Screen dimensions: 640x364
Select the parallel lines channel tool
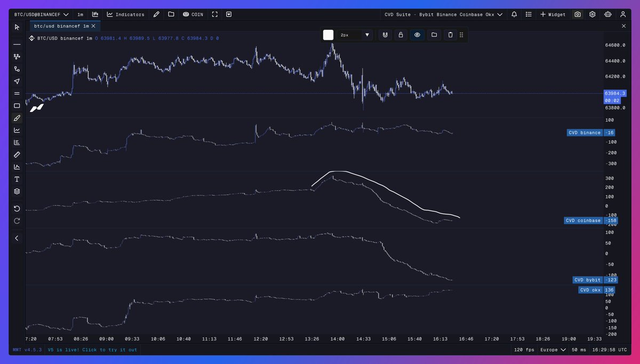[x=17, y=93]
